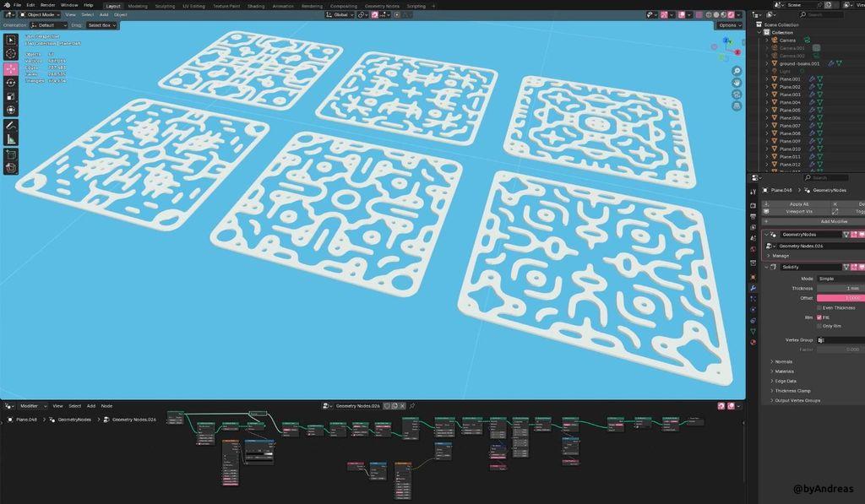
Task: Expand the Normals panel in Solidify
Action: (x=783, y=361)
